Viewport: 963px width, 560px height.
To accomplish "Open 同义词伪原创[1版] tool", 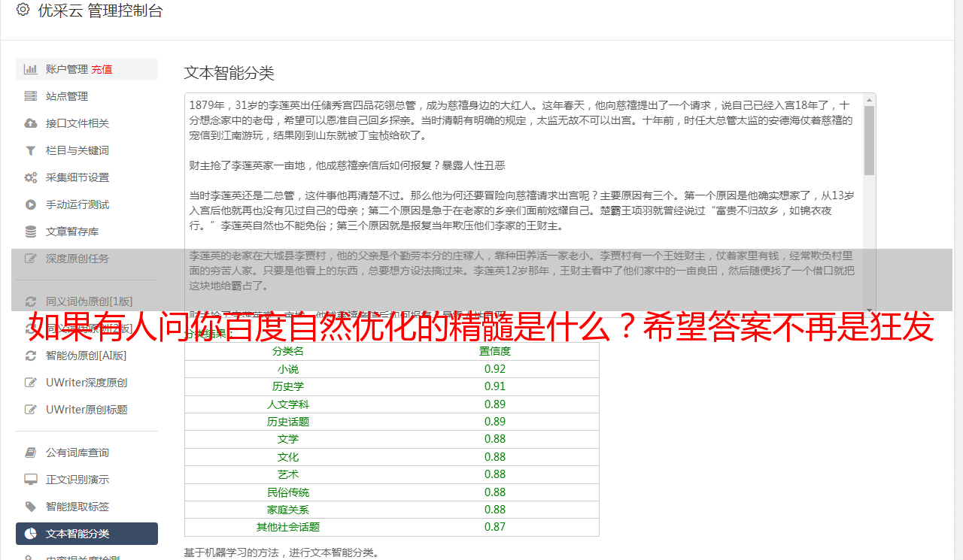I will 87,301.
